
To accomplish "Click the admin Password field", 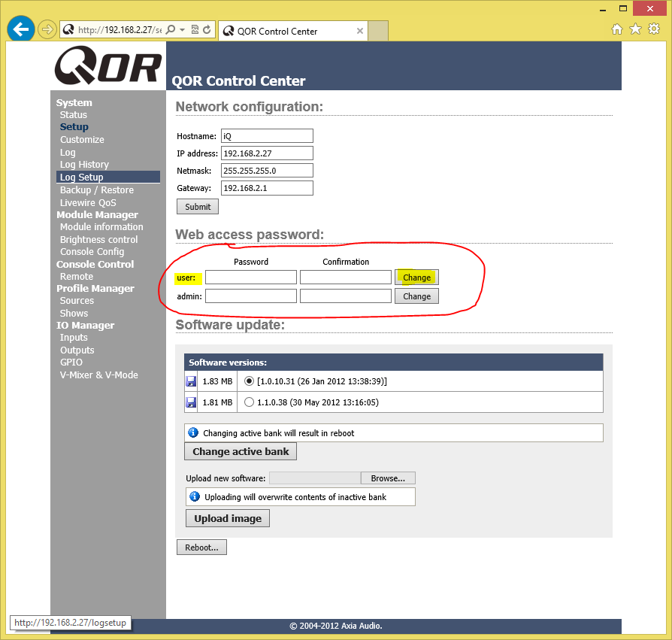I will coord(251,296).
